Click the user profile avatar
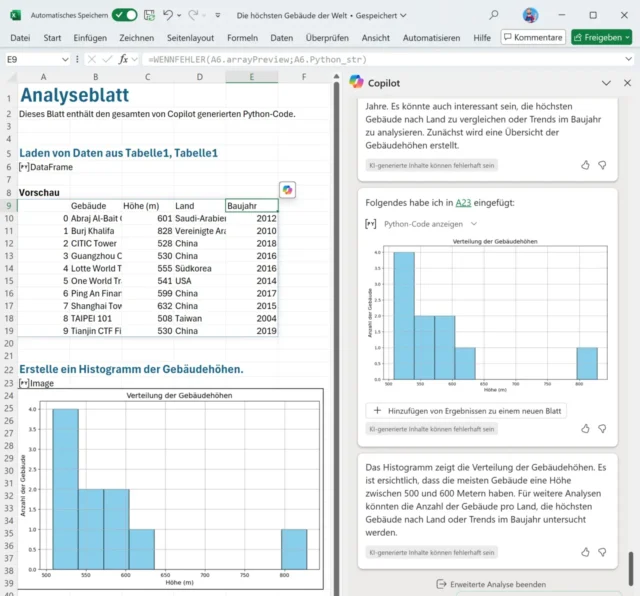Viewport: 640px width, 596px height. [530, 15]
